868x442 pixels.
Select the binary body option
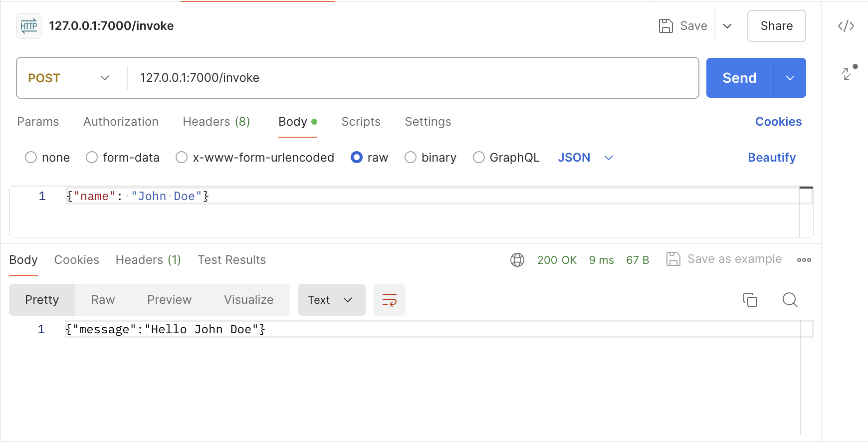411,158
